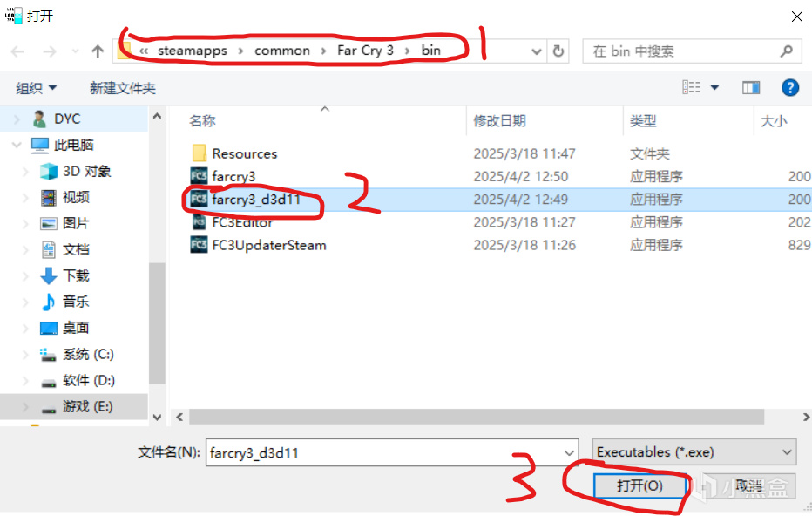812x516 pixels.
Task: Click the 打开(O) button
Action: point(639,485)
